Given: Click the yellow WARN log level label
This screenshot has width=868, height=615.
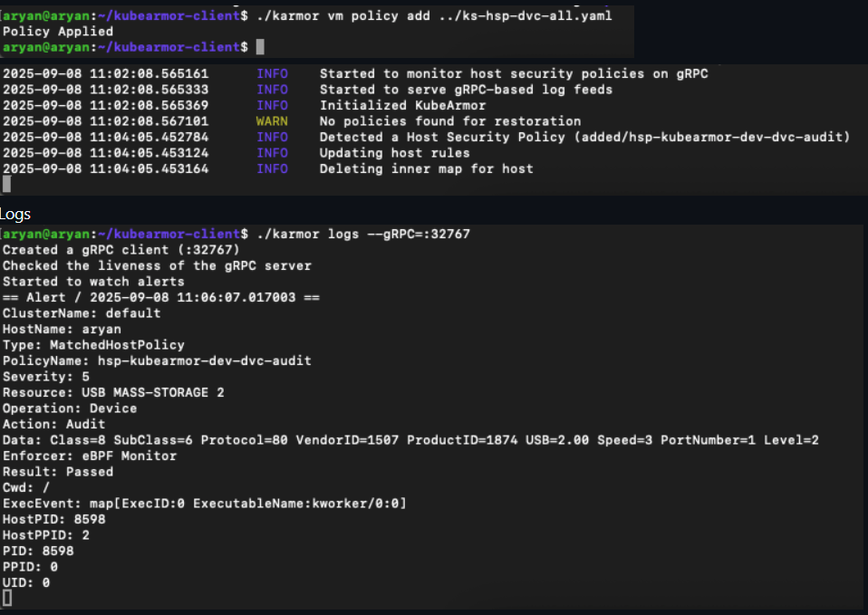Looking at the screenshot, I should (x=272, y=121).
